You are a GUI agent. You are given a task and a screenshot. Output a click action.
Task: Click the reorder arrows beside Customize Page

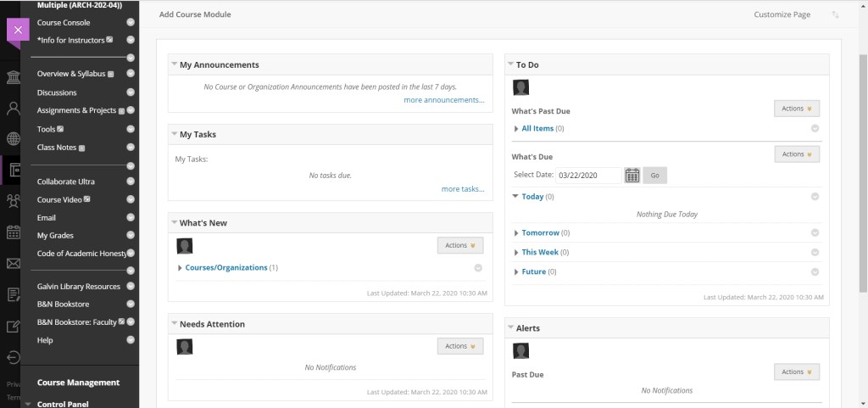click(836, 14)
